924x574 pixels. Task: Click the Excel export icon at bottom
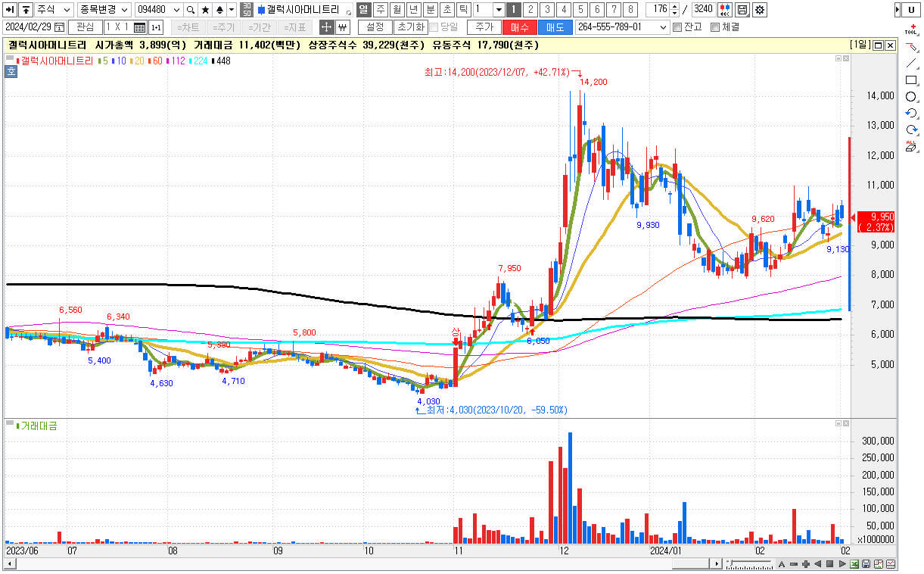point(854,564)
